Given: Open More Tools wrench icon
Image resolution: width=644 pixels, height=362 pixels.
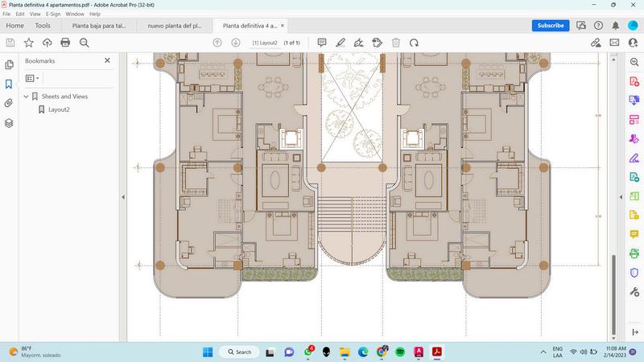Looking at the screenshot, I should pyautogui.click(x=634, y=292).
